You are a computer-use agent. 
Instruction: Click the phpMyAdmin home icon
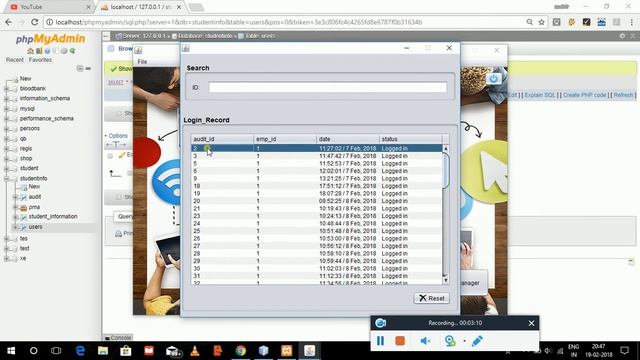pos(30,51)
